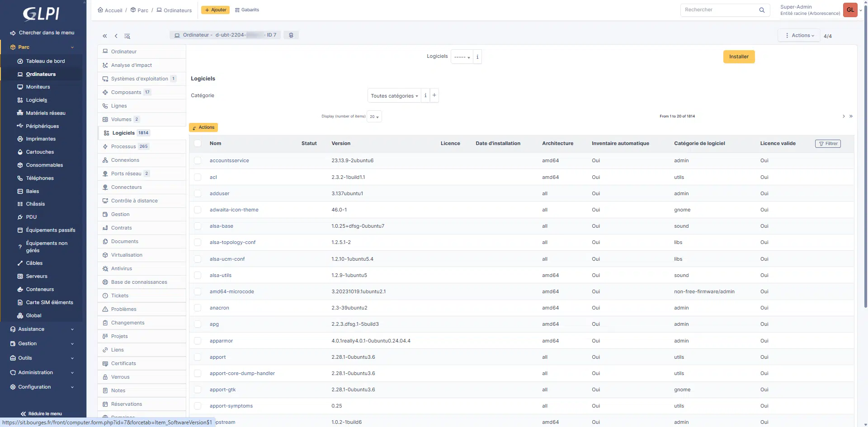This screenshot has width=868, height=427.
Task: Check the apparmor row checkbox
Action: [198, 341]
